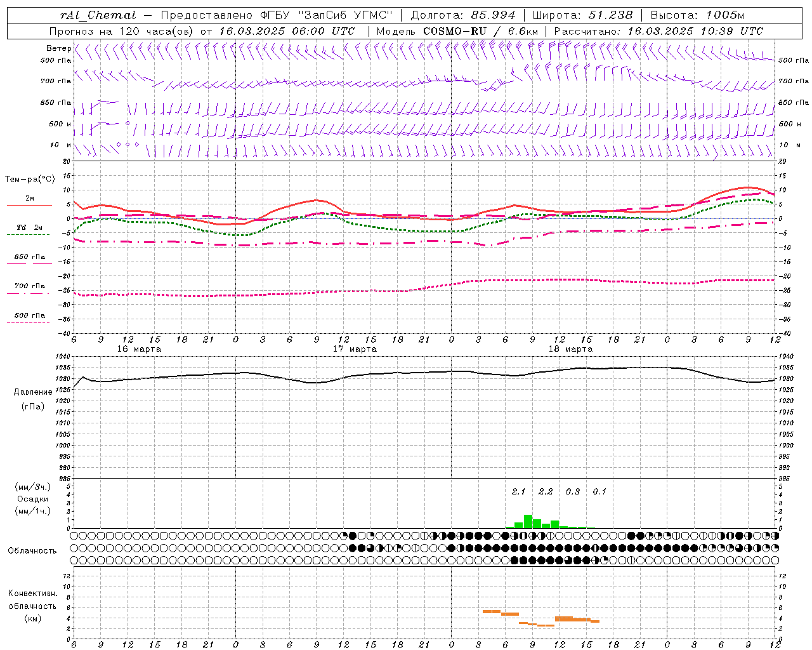Click the (мм/3ч.) precipitation unit label
This screenshot has height=650, width=812.
click(33, 487)
